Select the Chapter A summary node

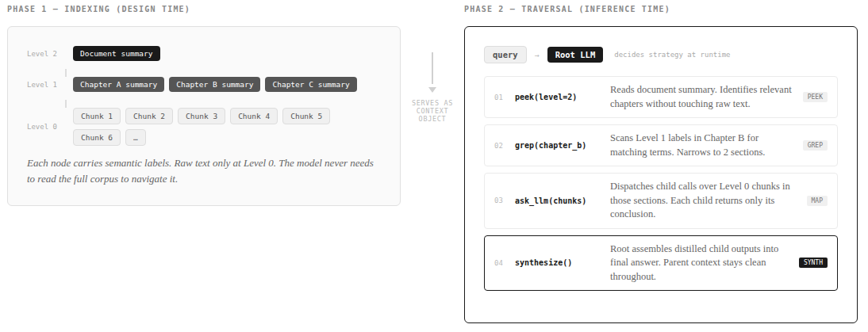click(x=119, y=85)
